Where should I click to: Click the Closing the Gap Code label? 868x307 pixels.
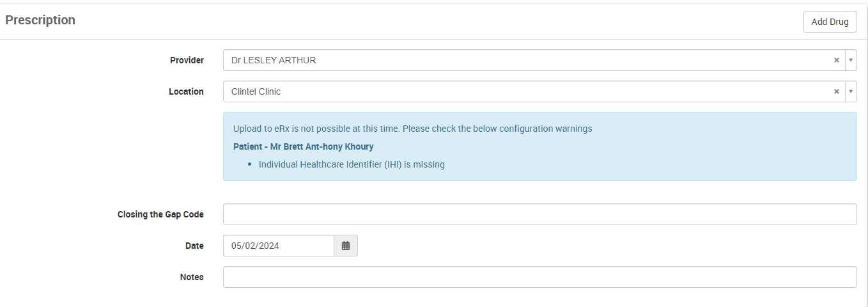(160, 214)
